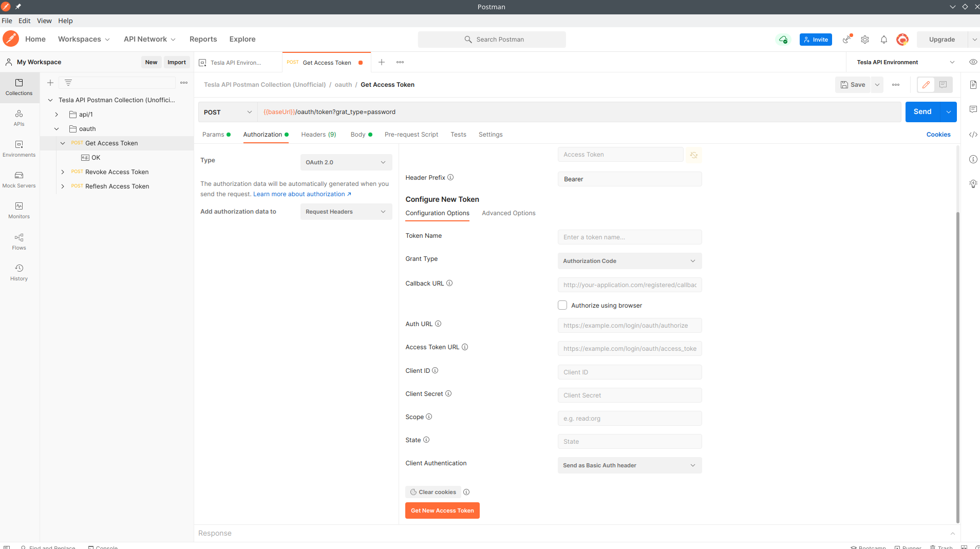The image size is (980, 549).
Task: Click the environment quick look eye icon
Action: click(x=973, y=62)
